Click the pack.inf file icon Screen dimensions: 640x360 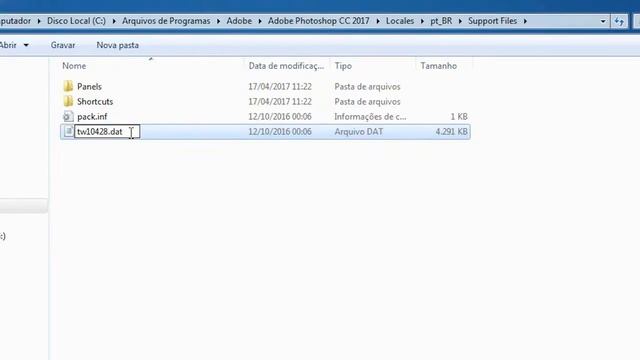coord(68,116)
